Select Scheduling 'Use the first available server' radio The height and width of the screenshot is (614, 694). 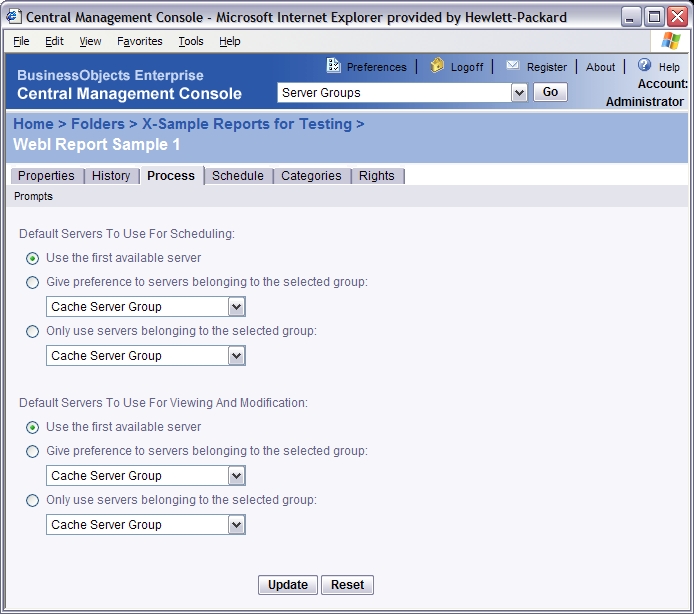coord(32,258)
